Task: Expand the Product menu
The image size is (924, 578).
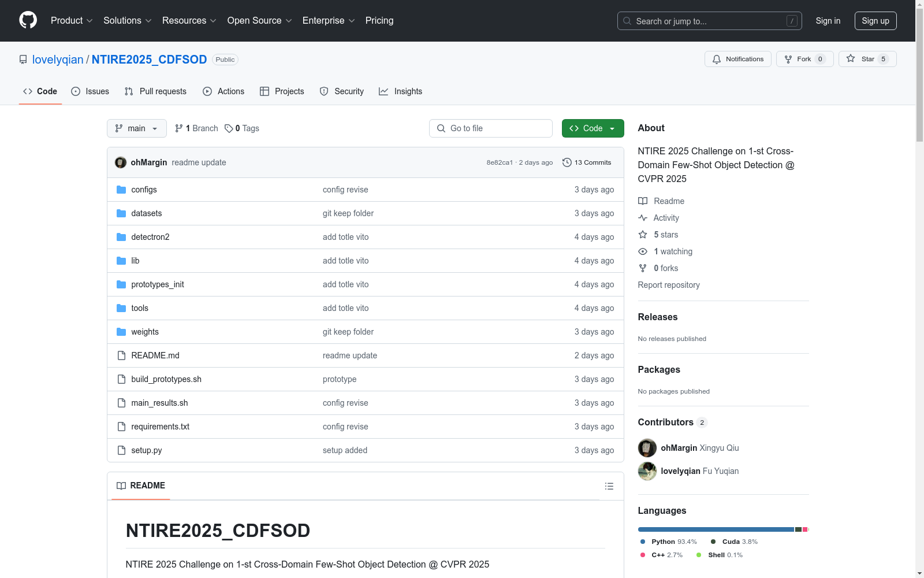Action: point(72,21)
